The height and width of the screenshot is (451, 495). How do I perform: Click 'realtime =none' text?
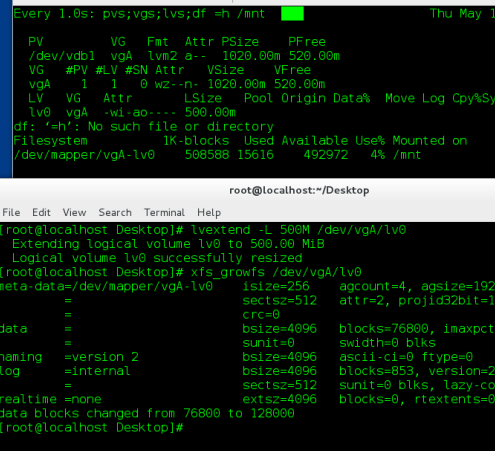point(51,399)
